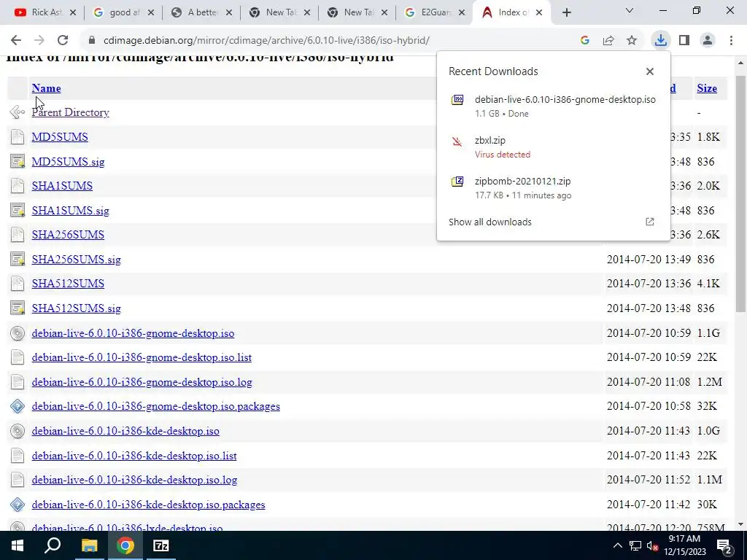The width and height of the screenshot is (747, 560).
Task: Close the Rick Astley tab
Action: click(x=73, y=13)
